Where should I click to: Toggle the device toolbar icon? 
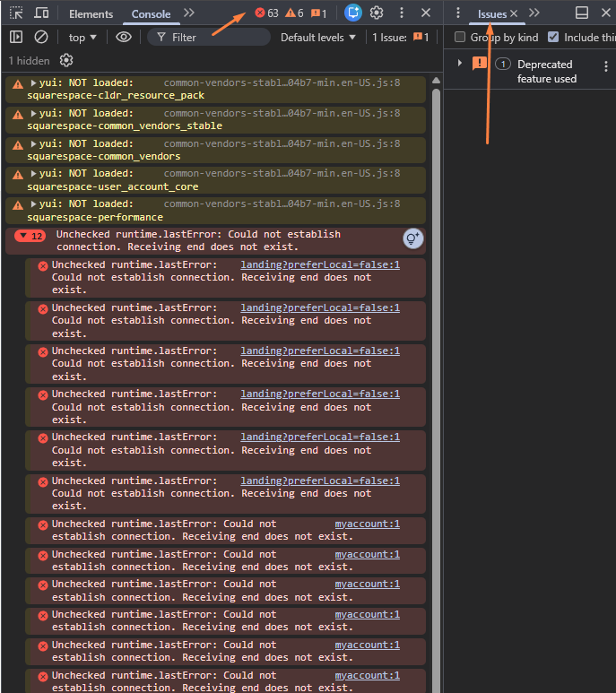coord(41,13)
